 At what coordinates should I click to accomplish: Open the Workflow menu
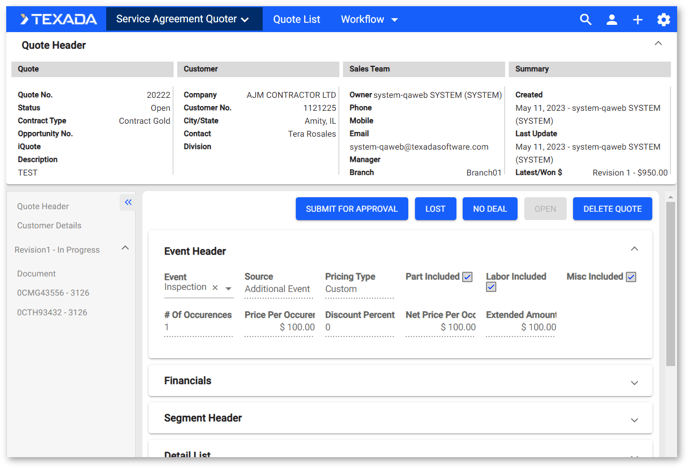pos(369,19)
